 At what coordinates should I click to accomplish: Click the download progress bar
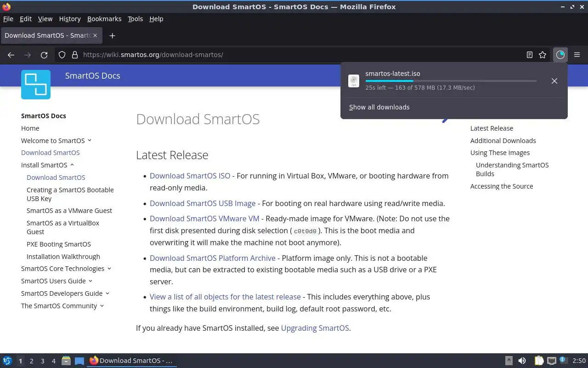451,81
